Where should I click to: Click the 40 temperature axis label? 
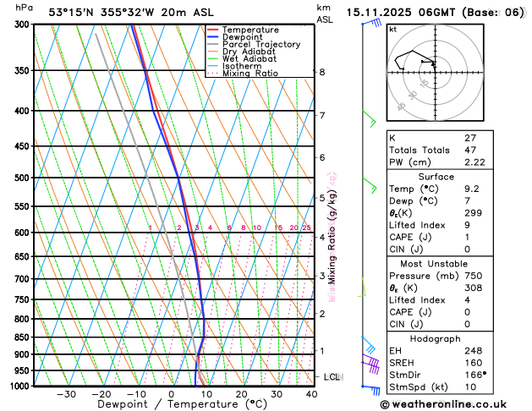pyautogui.click(x=311, y=394)
